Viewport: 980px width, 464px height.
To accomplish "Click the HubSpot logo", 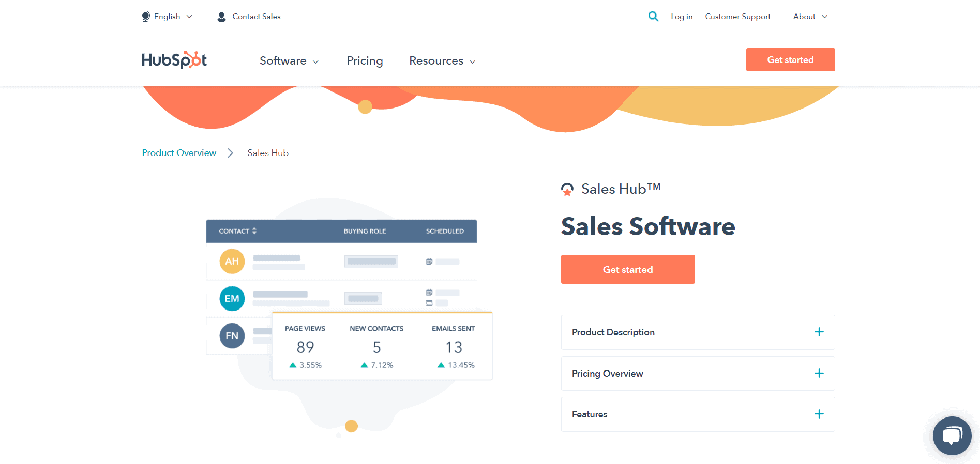I will 174,60.
